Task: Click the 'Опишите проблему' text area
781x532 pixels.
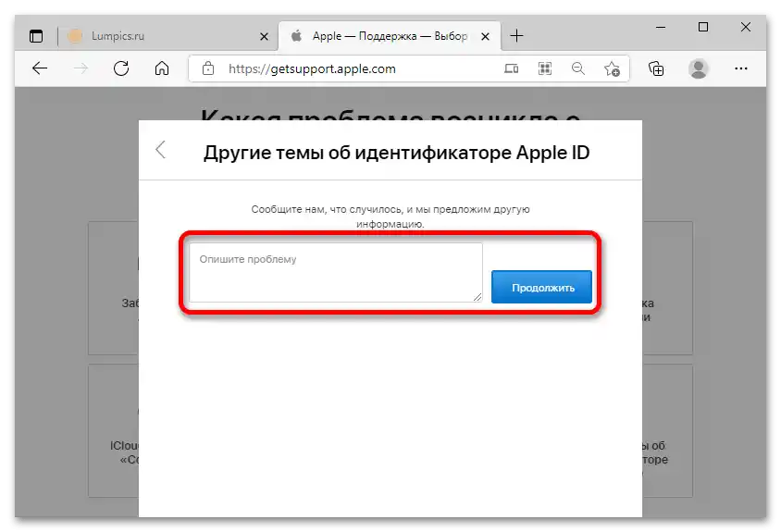Action: [x=336, y=272]
